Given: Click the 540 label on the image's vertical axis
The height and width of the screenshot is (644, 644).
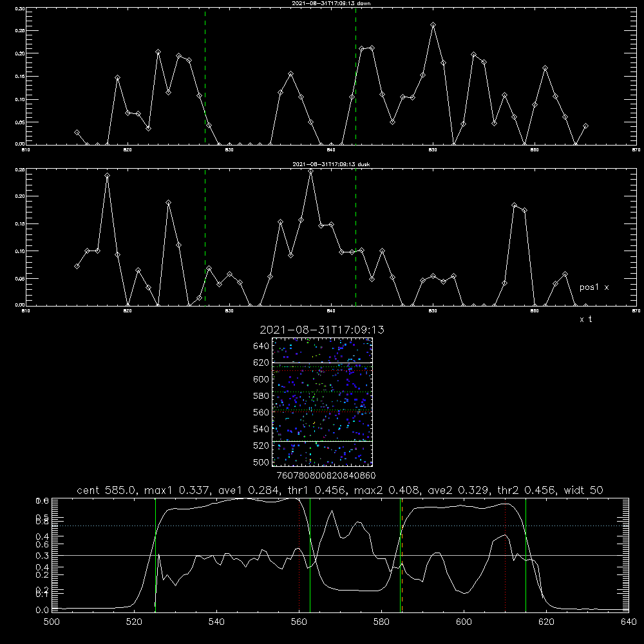Looking at the screenshot, I should point(261,429).
